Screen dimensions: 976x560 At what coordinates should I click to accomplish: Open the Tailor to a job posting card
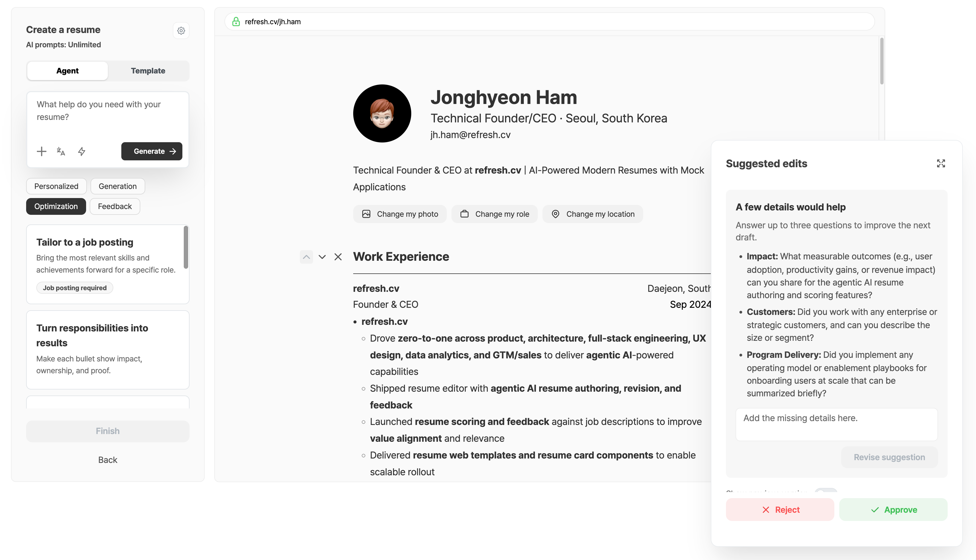click(108, 264)
